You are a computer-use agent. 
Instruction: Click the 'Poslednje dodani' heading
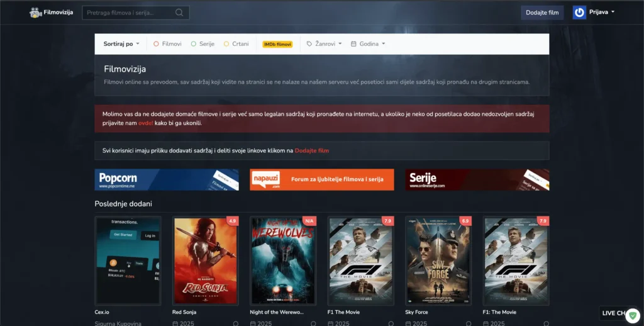(x=123, y=204)
